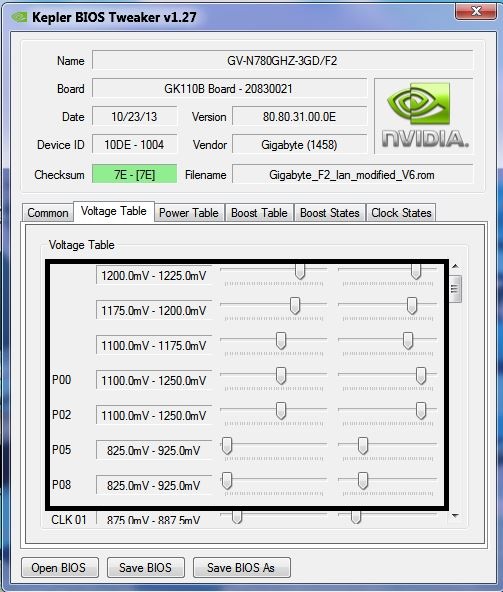Click the CLK 01 minimum voltage slider handle
The width and height of the screenshot is (503, 592).
coord(237,517)
